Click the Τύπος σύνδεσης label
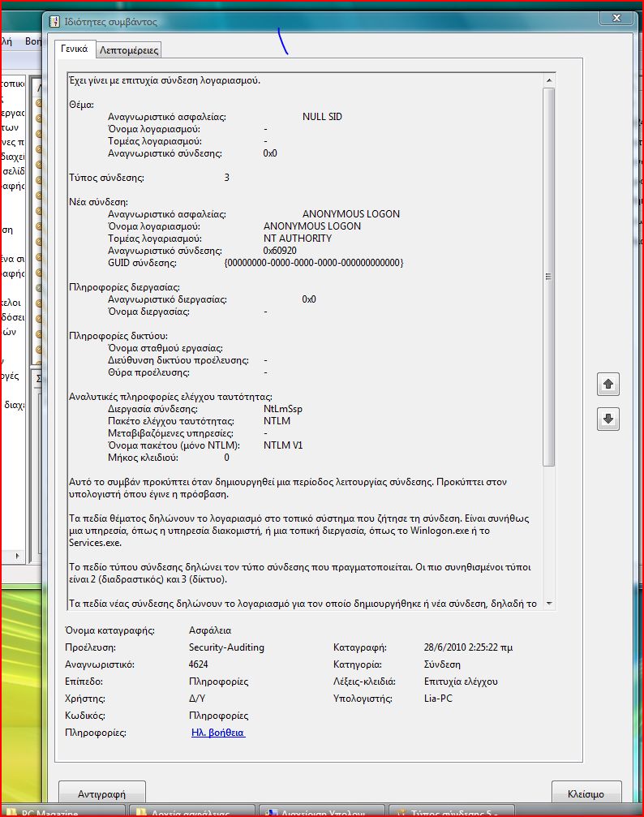This screenshot has width=644, height=817. 106,178
